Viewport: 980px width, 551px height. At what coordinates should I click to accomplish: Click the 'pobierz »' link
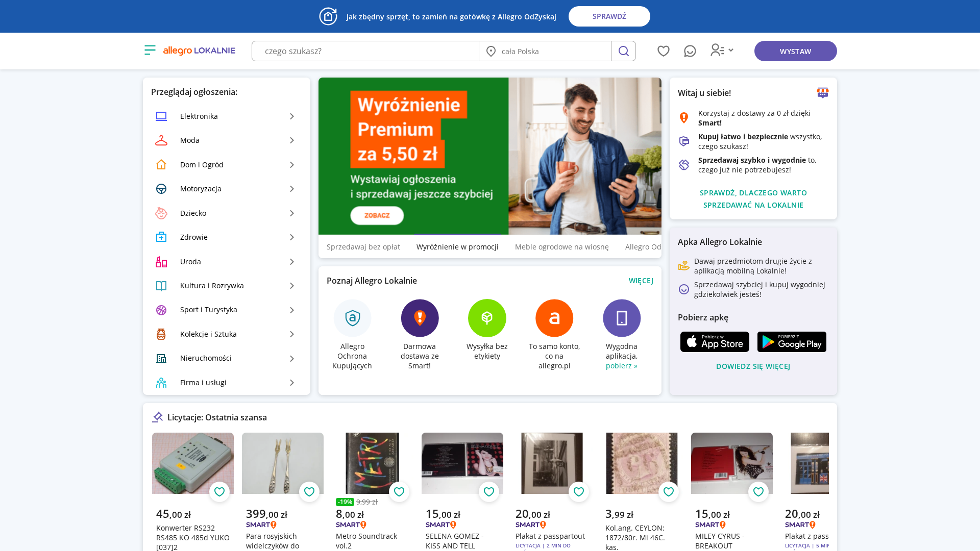[x=622, y=366]
